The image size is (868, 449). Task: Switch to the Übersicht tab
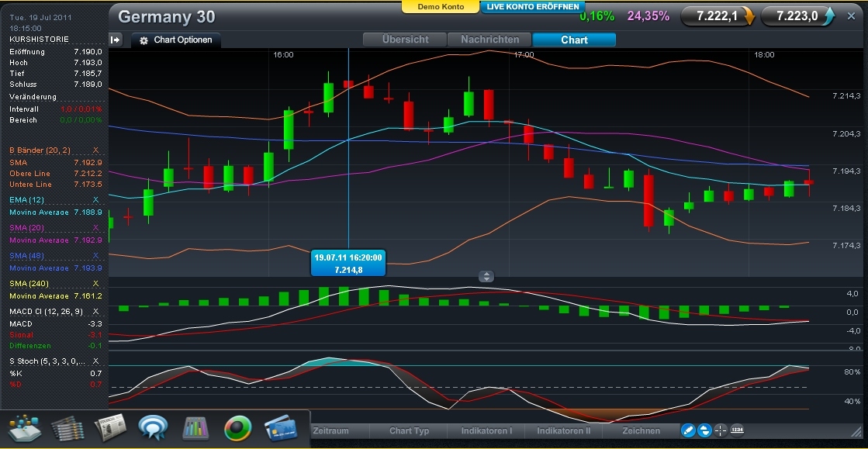click(x=405, y=40)
